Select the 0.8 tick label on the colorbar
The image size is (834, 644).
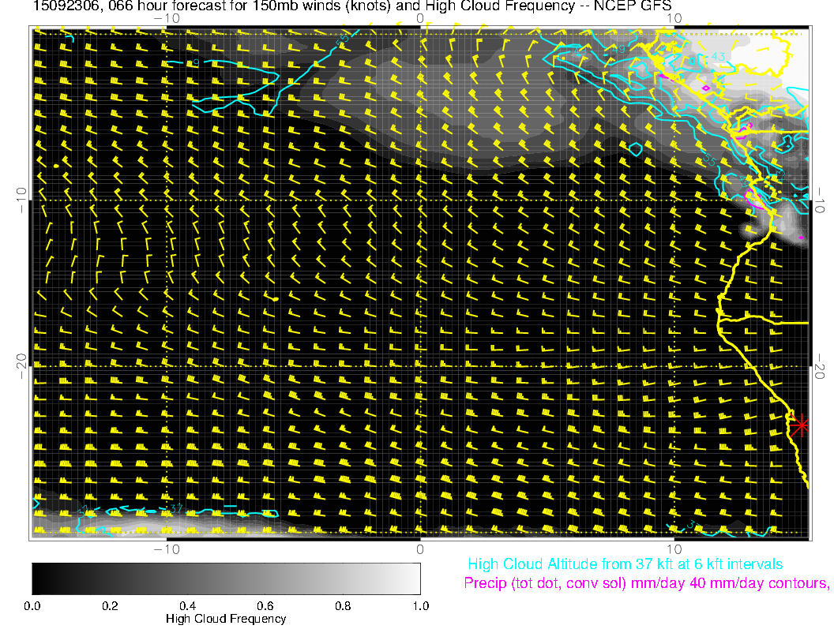click(x=342, y=606)
